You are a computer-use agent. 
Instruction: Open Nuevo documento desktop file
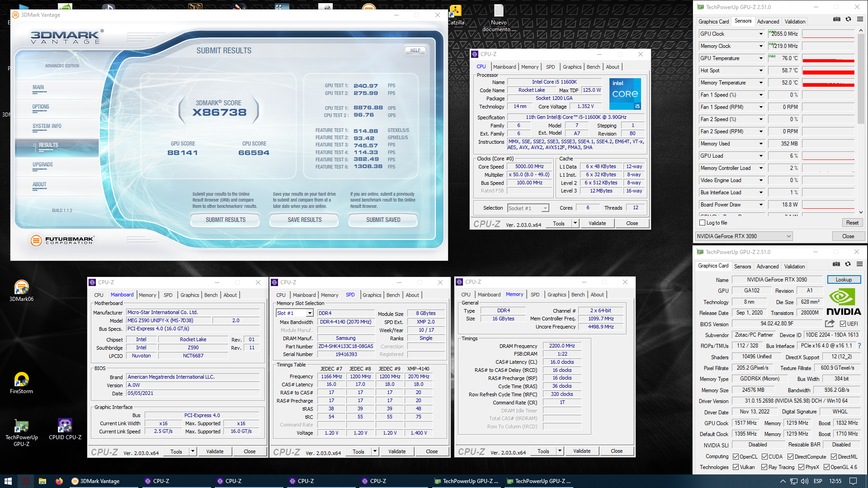tap(499, 18)
